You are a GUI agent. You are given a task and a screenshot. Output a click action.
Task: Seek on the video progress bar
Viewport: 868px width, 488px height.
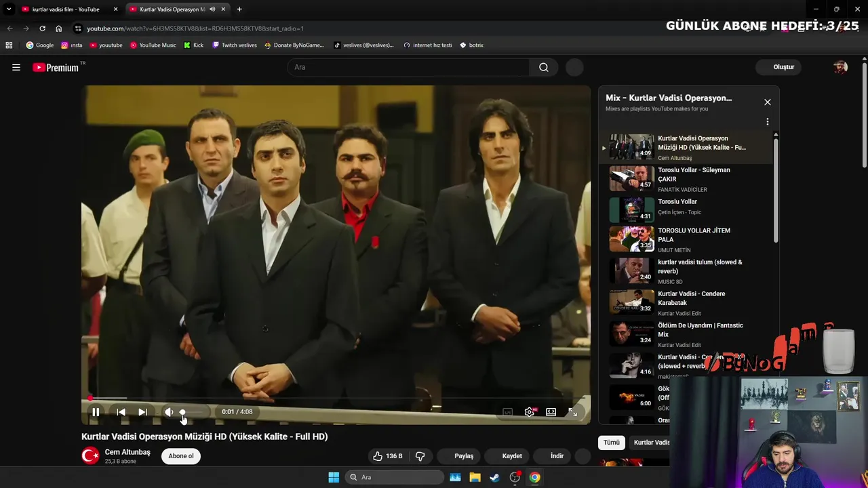point(336,399)
